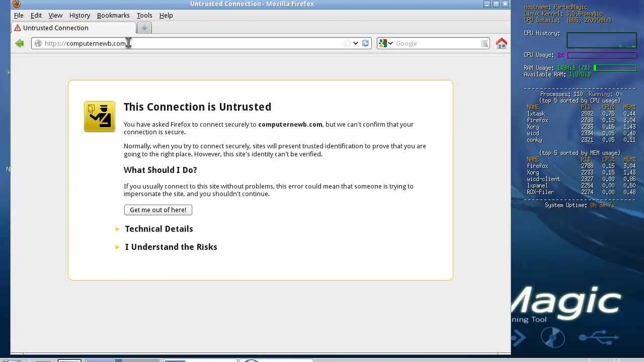Click the yellow security officer warning icon
This screenshot has height=362, width=644.
coord(100,117)
